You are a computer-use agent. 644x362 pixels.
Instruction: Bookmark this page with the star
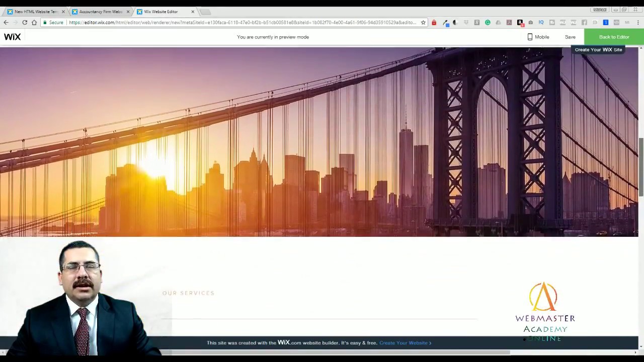pyautogui.click(x=423, y=23)
